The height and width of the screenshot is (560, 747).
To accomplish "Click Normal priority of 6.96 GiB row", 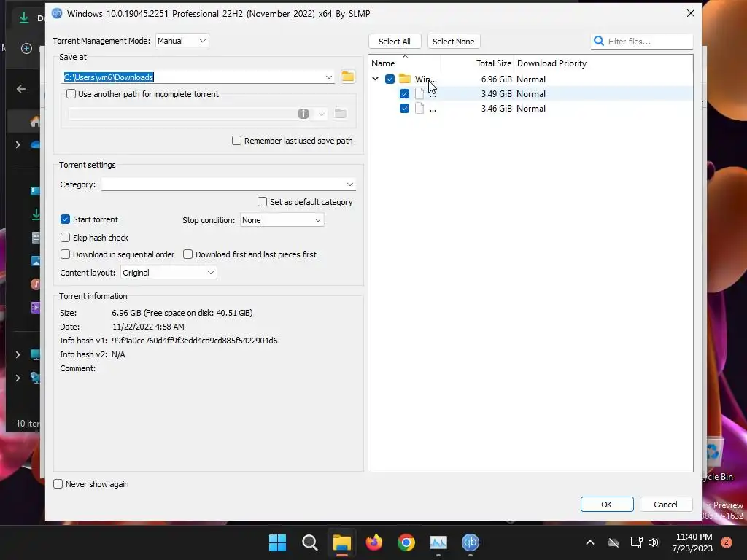I will tap(531, 79).
